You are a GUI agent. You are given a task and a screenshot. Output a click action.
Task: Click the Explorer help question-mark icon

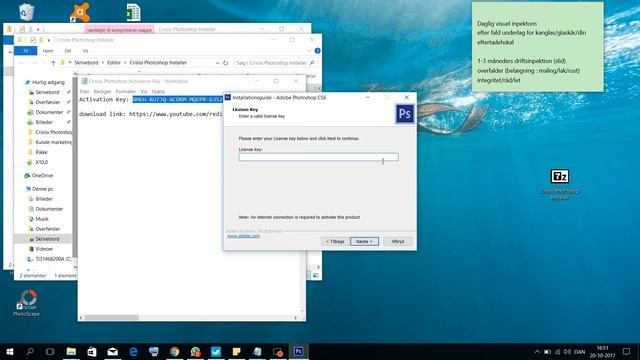coord(317,51)
